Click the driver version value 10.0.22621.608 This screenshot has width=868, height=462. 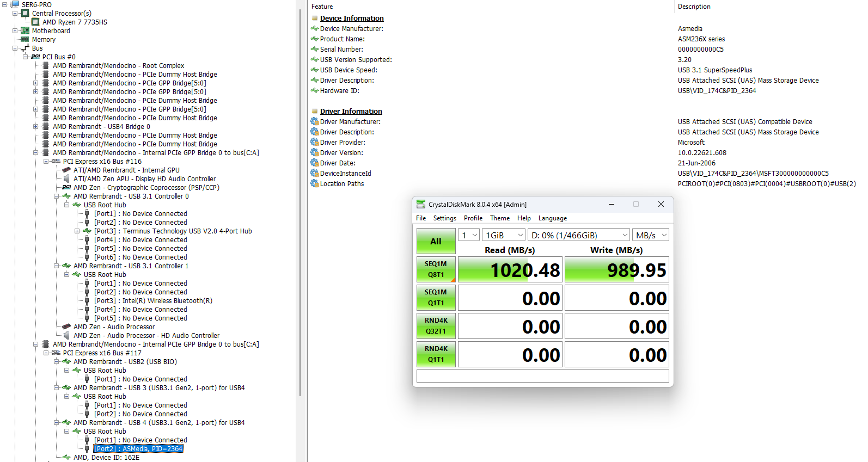coord(702,153)
